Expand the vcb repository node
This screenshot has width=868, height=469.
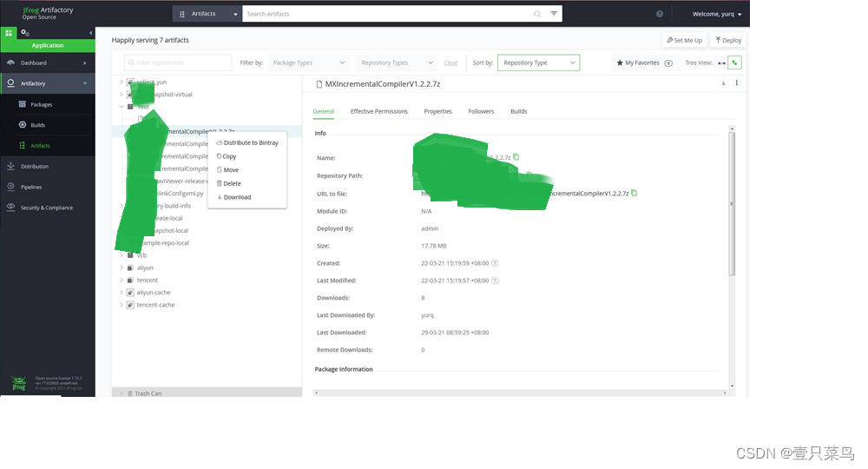pos(122,255)
